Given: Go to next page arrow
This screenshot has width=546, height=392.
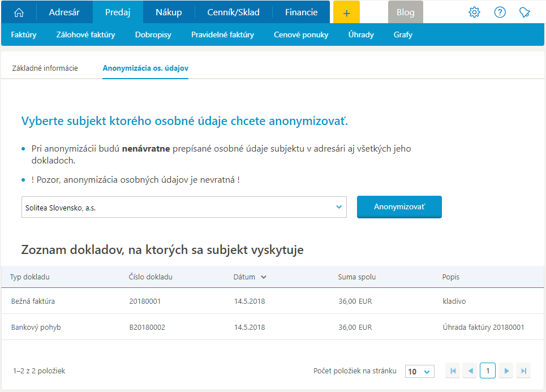Looking at the screenshot, I should (x=506, y=371).
